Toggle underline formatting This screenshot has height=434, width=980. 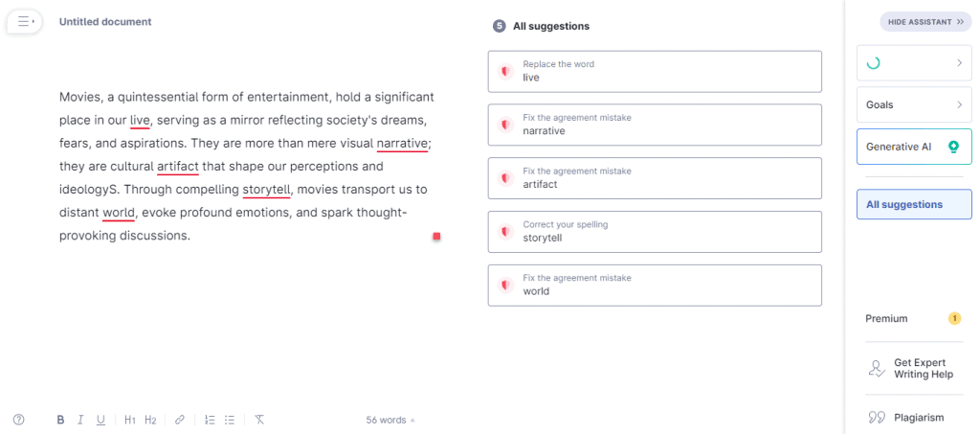[x=100, y=420]
